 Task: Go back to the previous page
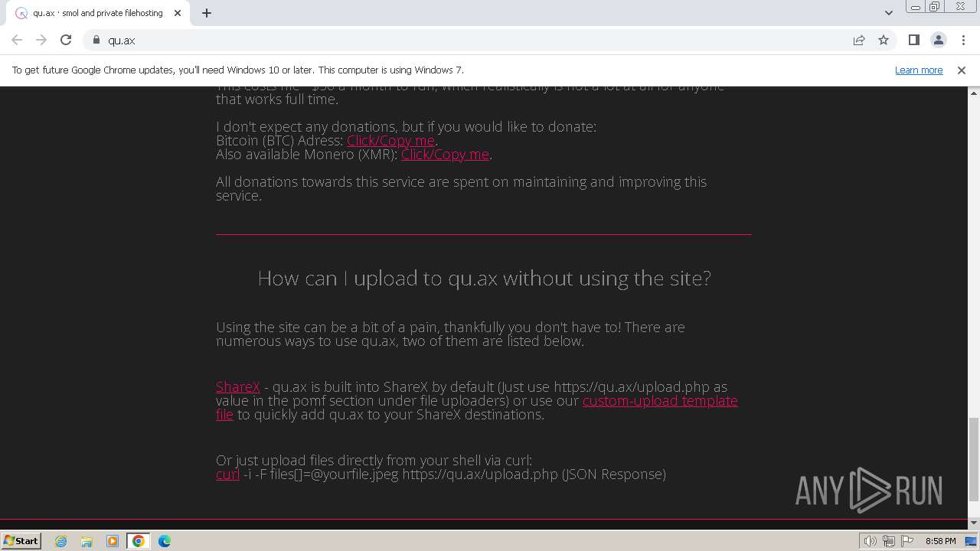pyautogui.click(x=17, y=40)
